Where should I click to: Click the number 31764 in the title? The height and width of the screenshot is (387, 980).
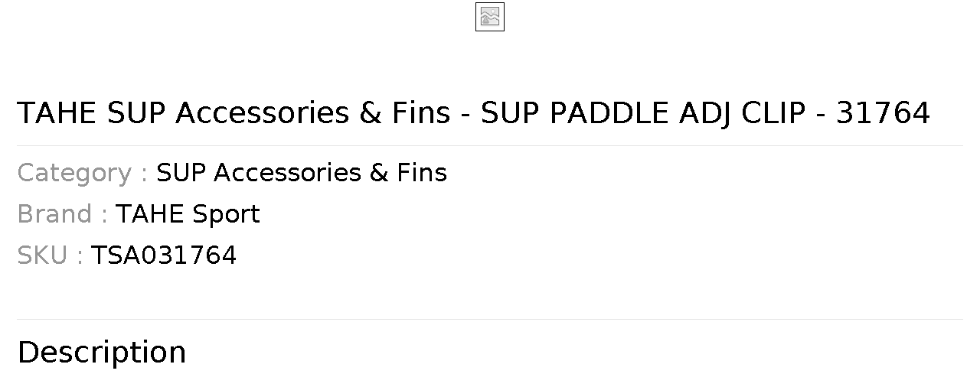tap(883, 113)
